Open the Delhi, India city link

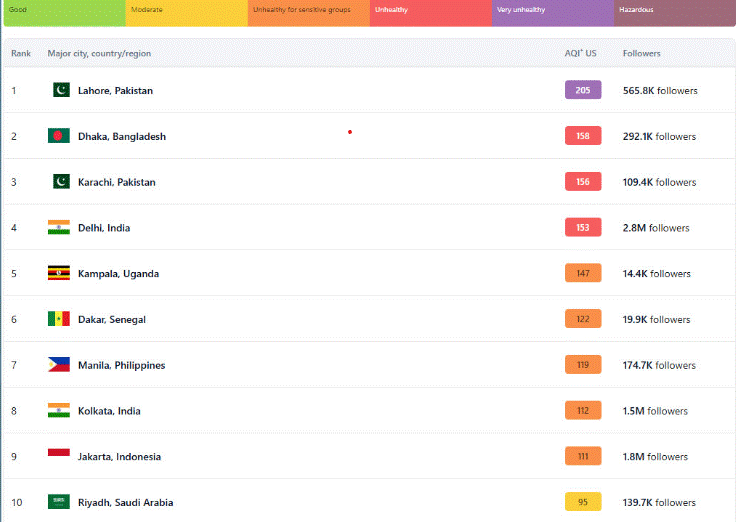pos(104,228)
